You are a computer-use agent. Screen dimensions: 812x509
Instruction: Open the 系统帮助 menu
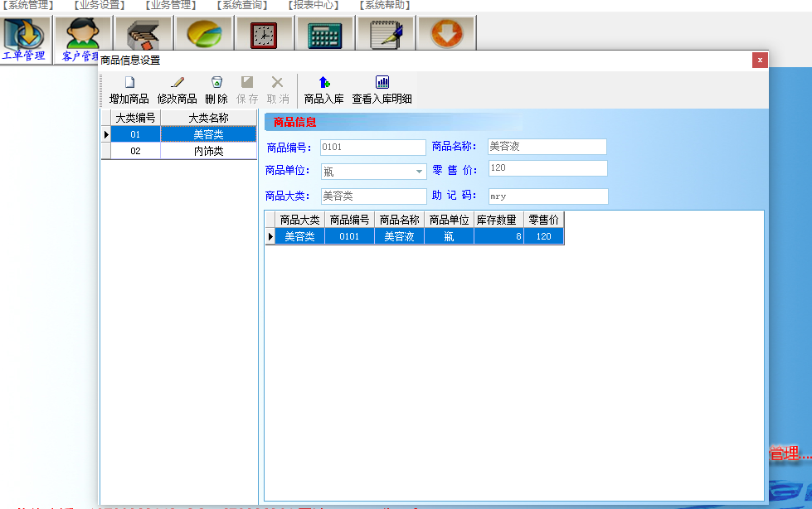point(386,5)
